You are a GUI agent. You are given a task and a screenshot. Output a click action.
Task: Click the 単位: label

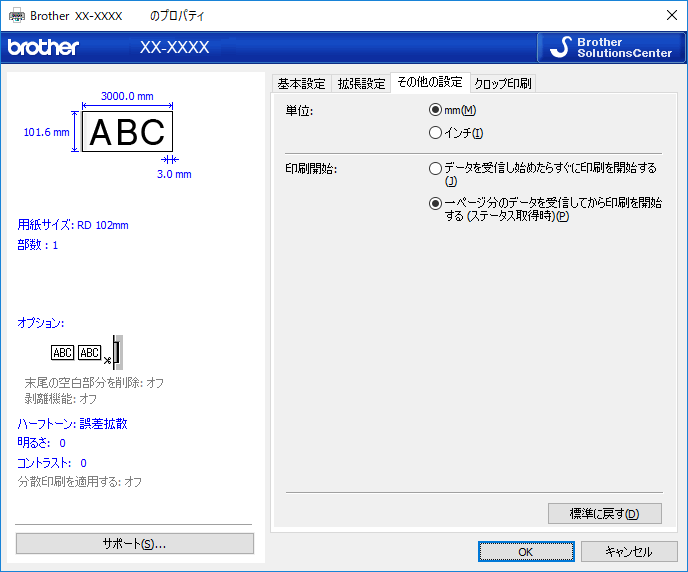(299, 111)
